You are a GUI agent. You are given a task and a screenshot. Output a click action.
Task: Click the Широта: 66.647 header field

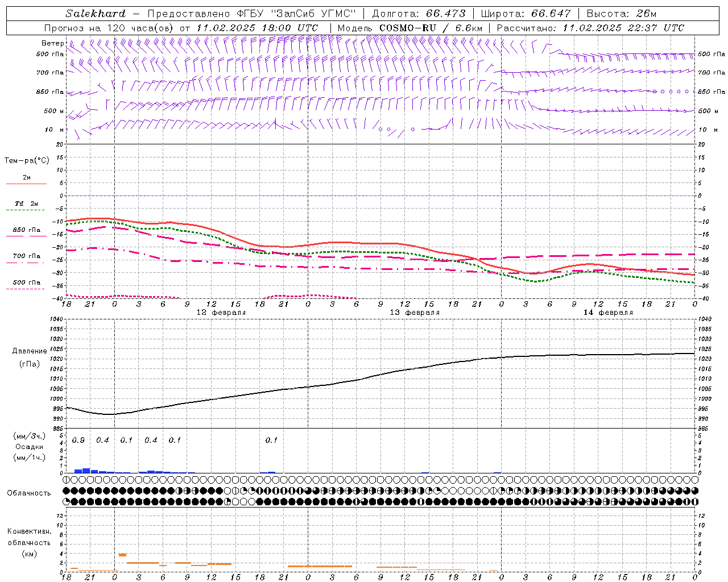tap(526, 14)
